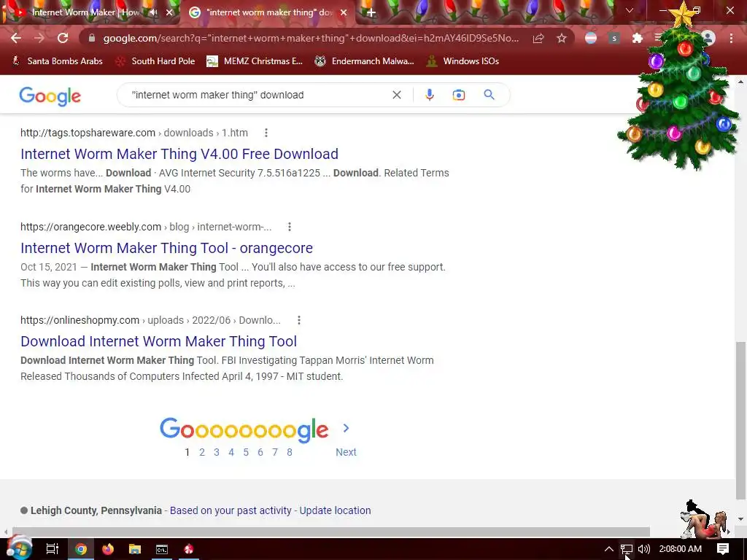Open the Endermanch Malwa... bookmark
The height and width of the screenshot is (560, 747).
coord(365,61)
